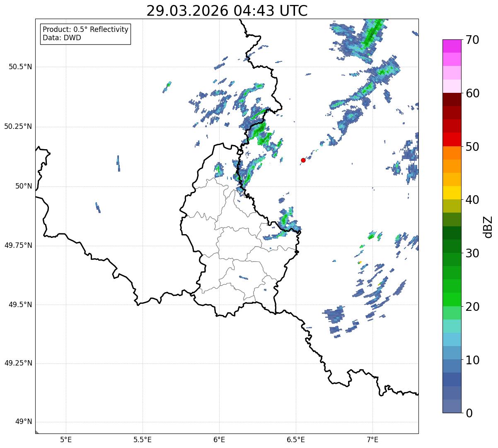The height and width of the screenshot is (448, 498).
Task: Select the "Data: DWD" legend line
Action: [62, 38]
